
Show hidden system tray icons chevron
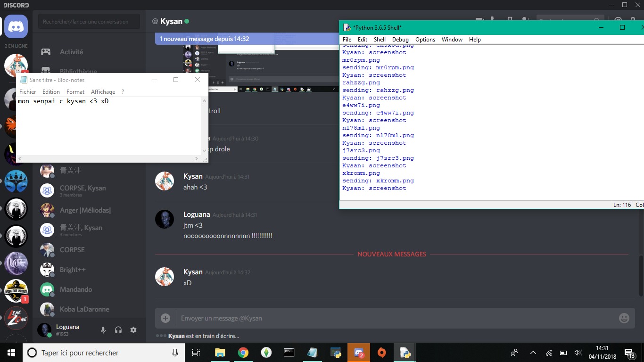tap(533, 353)
